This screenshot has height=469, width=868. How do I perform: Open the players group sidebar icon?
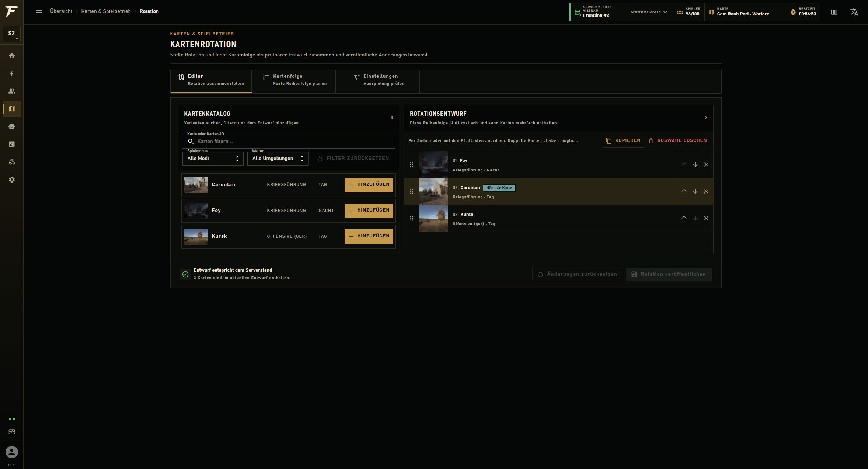click(x=12, y=91)
